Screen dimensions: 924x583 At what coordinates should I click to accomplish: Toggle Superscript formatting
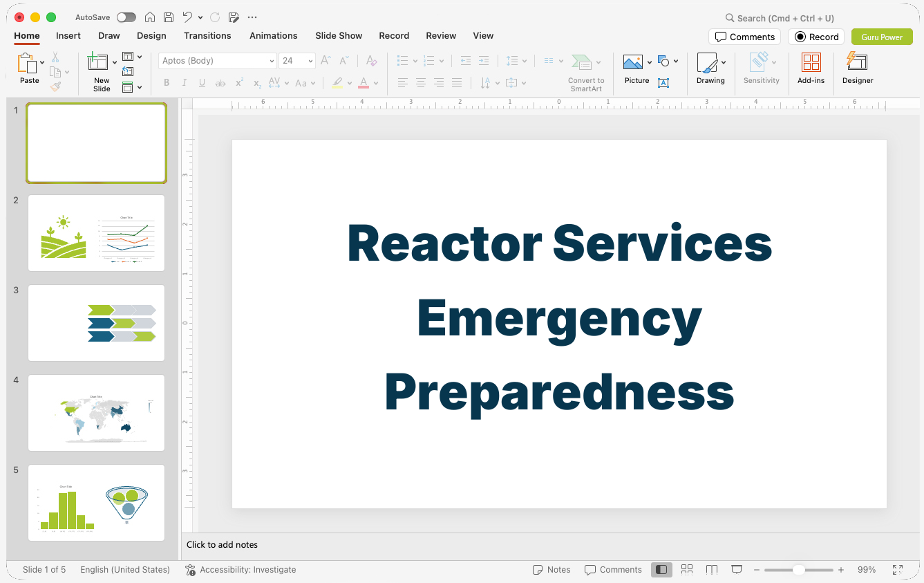(239, 83)
